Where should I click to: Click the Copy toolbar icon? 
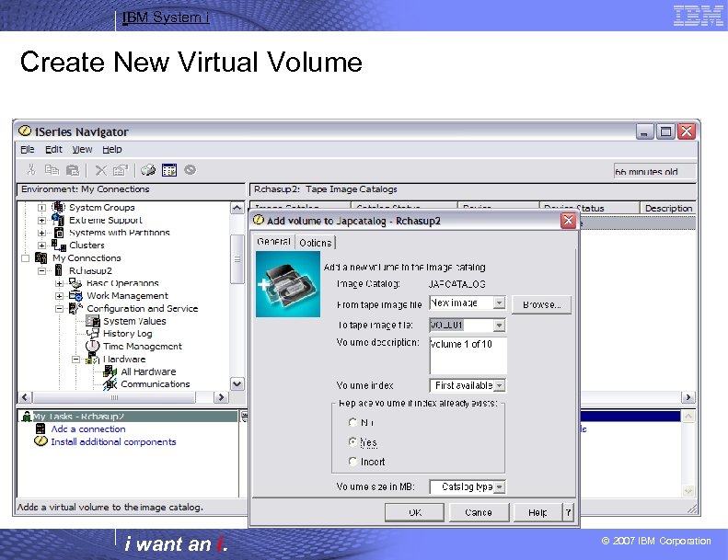[52, 170]
